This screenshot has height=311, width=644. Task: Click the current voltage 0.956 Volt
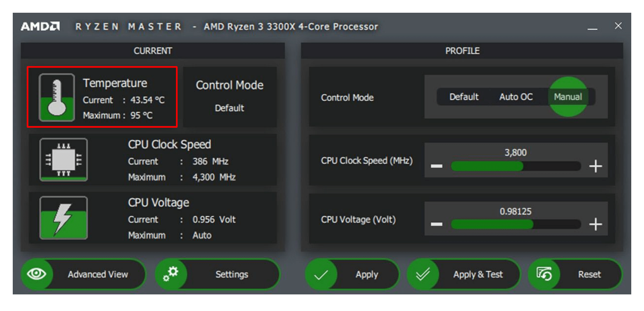(x=214, y=220)
